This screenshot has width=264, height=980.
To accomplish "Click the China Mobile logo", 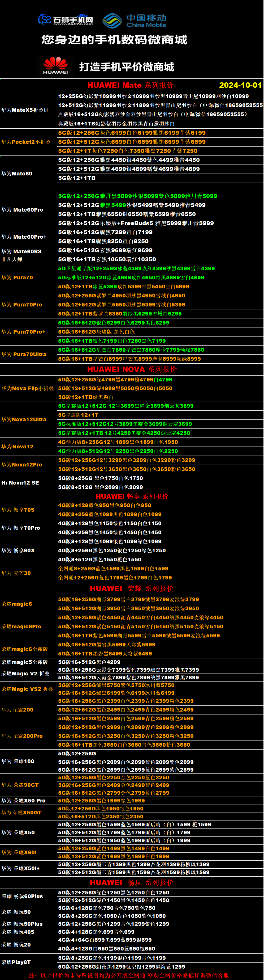I will 135,20.
